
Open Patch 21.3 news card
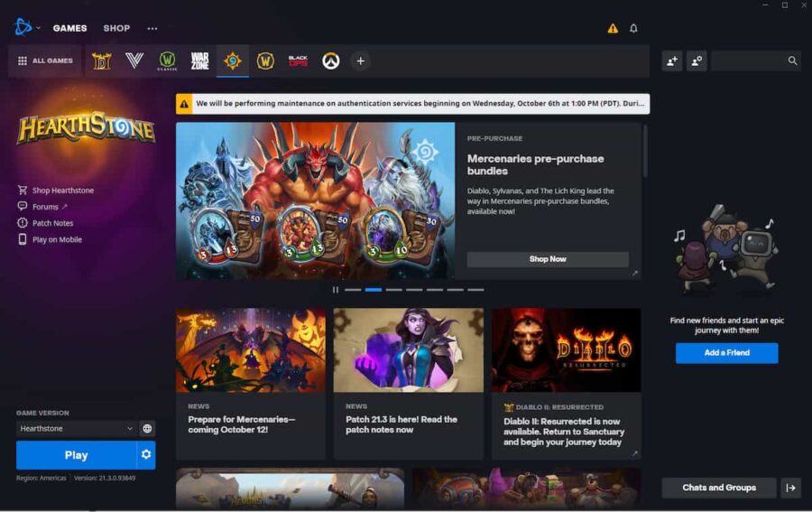409,384
